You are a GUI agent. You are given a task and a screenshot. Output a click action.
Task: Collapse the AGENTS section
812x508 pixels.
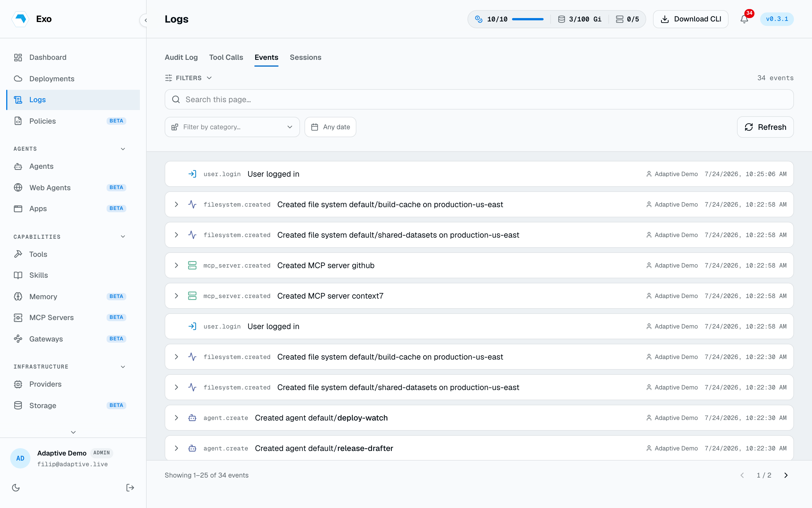(x=123, y=149)
